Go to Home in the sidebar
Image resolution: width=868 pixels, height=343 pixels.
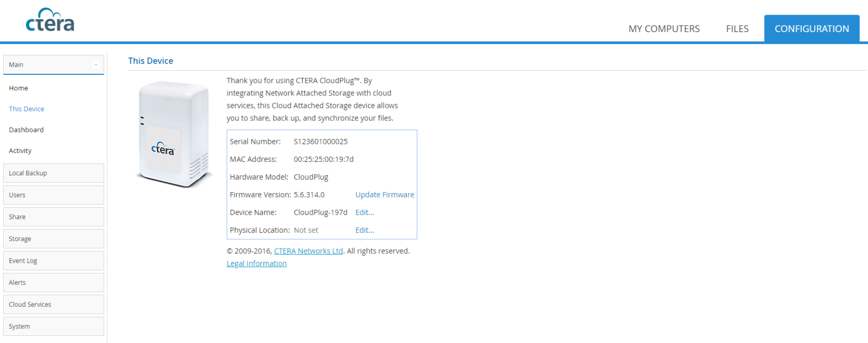[18, 88]
